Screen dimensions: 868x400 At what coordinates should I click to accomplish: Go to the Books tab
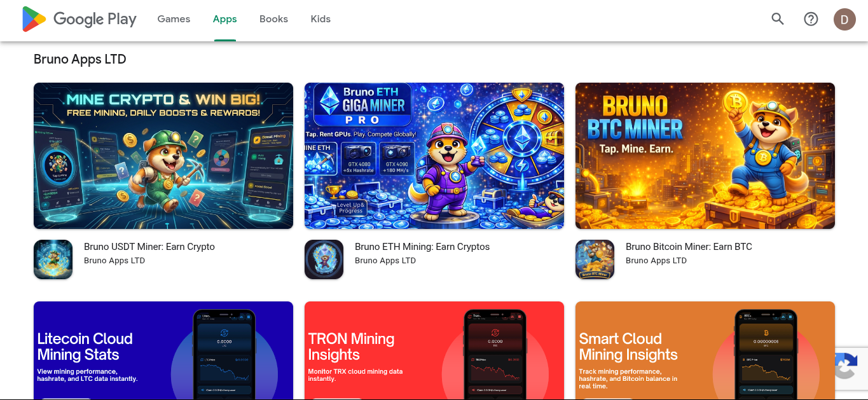click(x=273, y=19)
